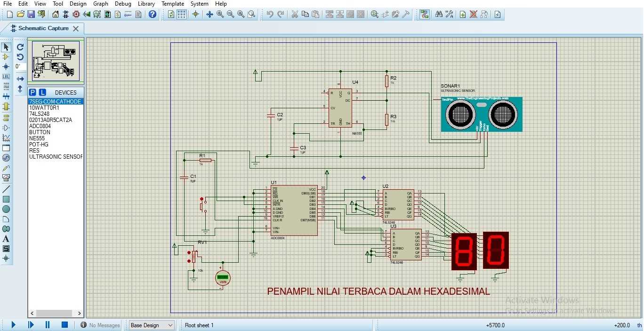Screen dimensions: 644x331
Task: Toggle the false origin crosshair icon
Action: pos(196,14)
